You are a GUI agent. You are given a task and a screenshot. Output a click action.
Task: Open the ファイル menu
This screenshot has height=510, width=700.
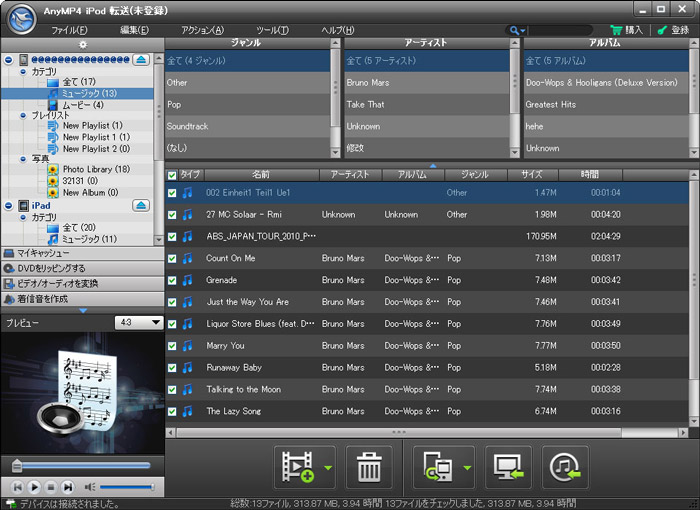[x=70, y=31]
